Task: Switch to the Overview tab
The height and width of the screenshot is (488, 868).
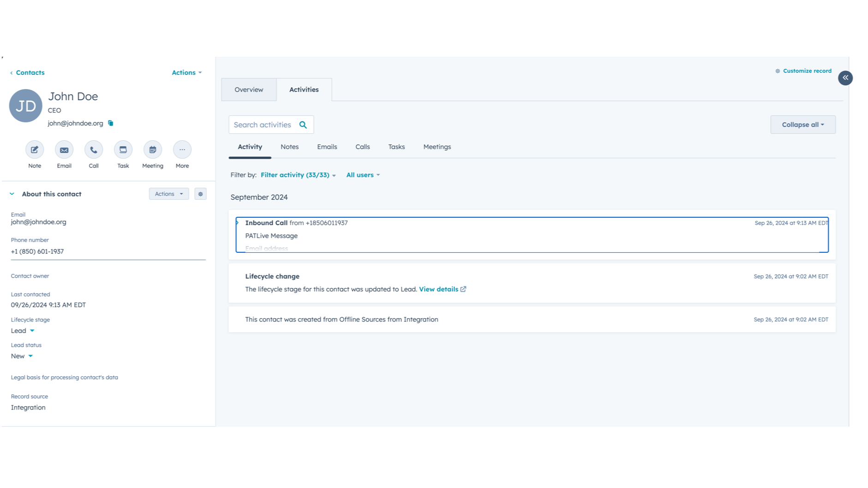Action: point(249,90)
